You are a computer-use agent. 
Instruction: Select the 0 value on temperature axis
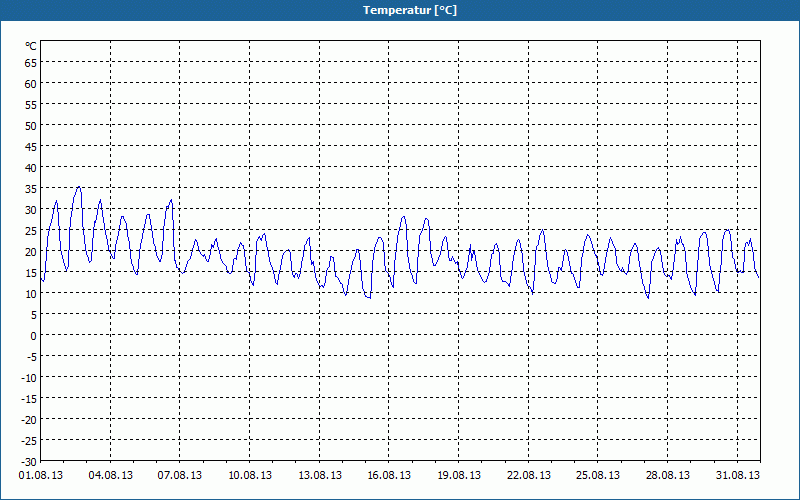(x=34, y=336)
